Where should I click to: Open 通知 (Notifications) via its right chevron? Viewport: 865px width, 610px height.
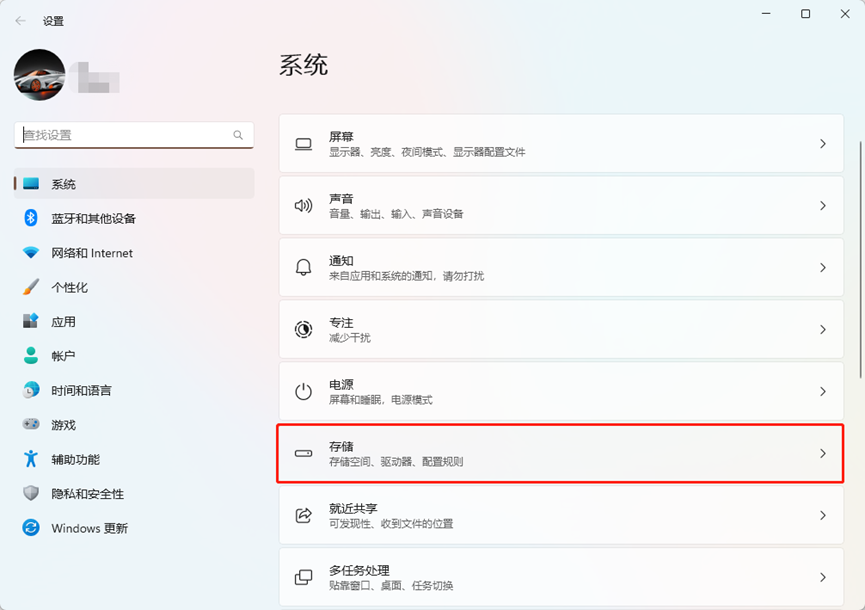(x=823, y=267)
